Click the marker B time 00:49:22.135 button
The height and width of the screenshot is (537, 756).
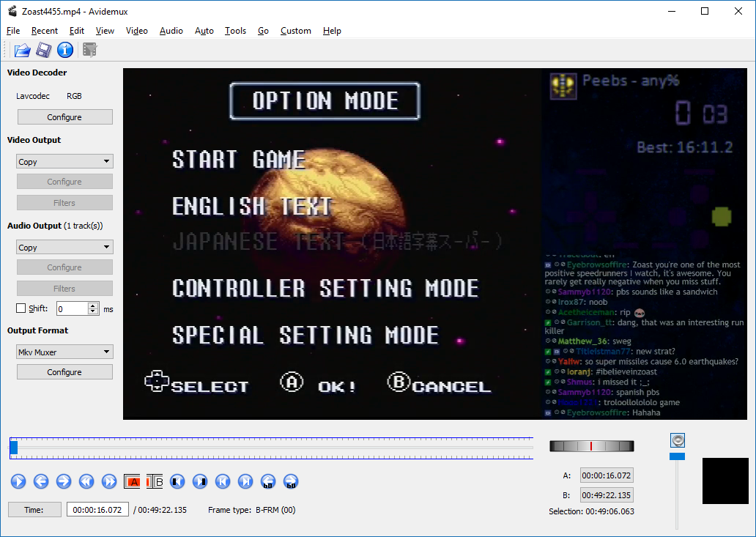pos(606,495)
